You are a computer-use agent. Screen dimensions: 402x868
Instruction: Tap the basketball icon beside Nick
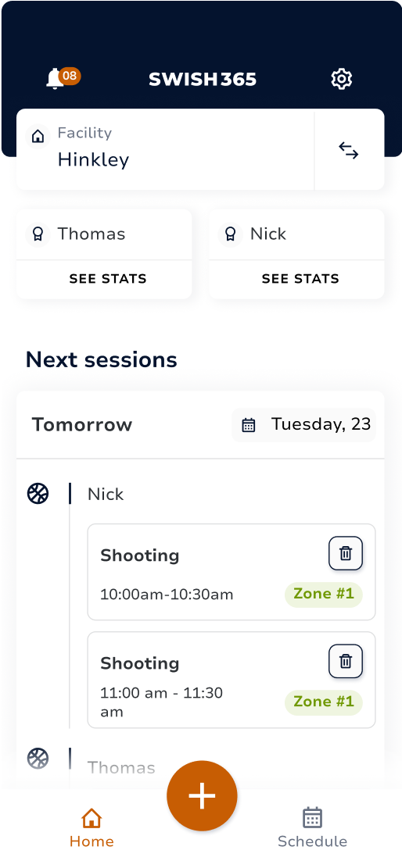pyautogui.click(x=38, y=493)
